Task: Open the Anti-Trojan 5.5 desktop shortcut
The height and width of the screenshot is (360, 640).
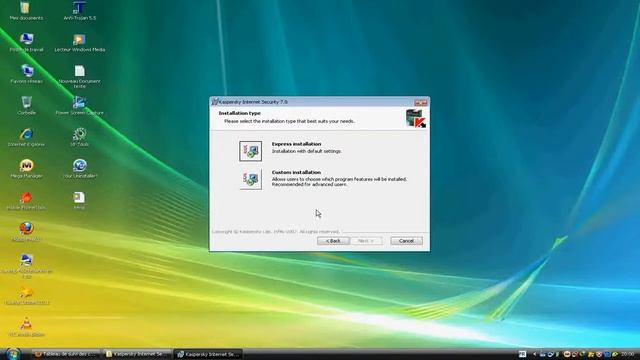Action: pyautogui.click(x=80, y=11)
